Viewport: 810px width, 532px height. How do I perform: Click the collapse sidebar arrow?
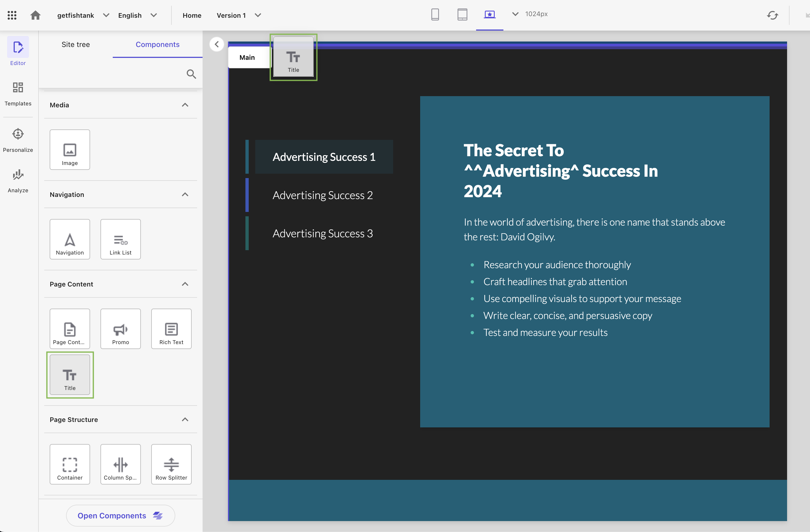click(216, 44)
